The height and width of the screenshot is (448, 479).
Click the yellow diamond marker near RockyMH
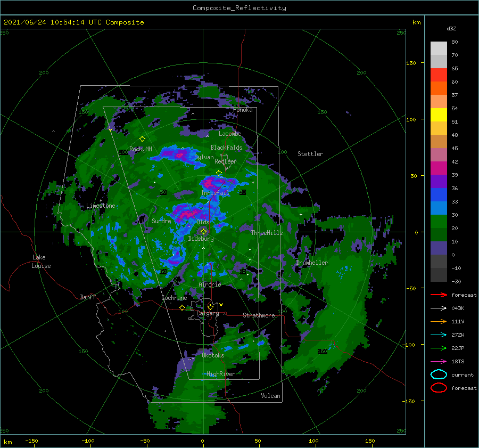(142, 139)
